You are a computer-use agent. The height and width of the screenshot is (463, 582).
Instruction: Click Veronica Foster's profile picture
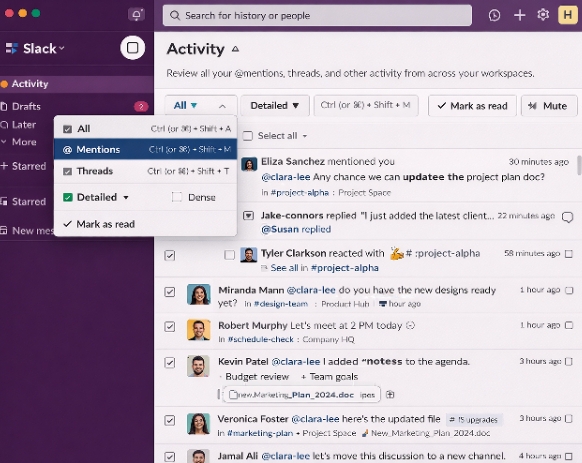[x=199, y=424]
